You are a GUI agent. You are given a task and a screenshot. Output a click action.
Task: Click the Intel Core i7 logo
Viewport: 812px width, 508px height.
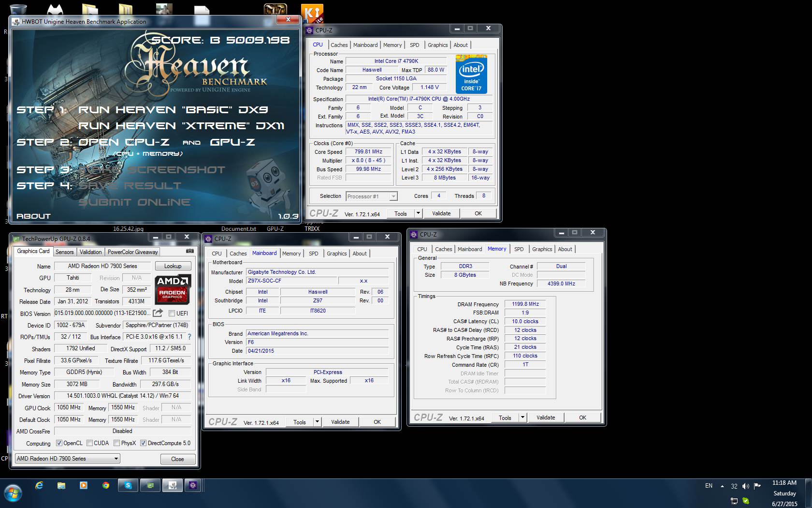(x=471, y=74)
